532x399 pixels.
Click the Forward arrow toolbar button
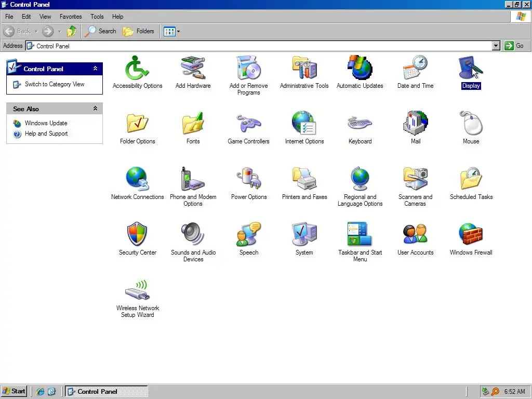(x=48, y=32)
